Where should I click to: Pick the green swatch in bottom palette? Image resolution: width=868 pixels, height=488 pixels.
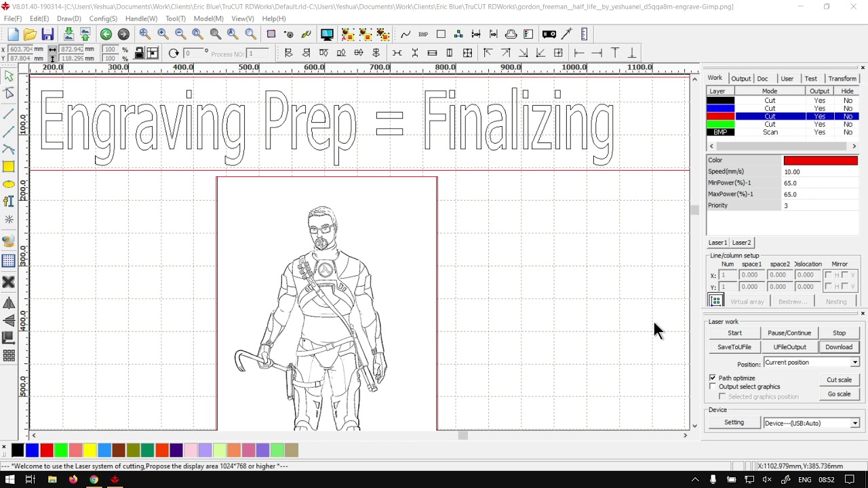pos(61,450)
